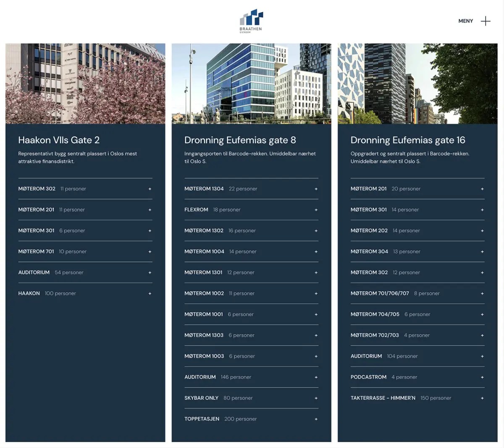This screenshot has width=504, height=448.
Task: Expand Møterom 301 with 6 personer
Action: tap(85, 231)
